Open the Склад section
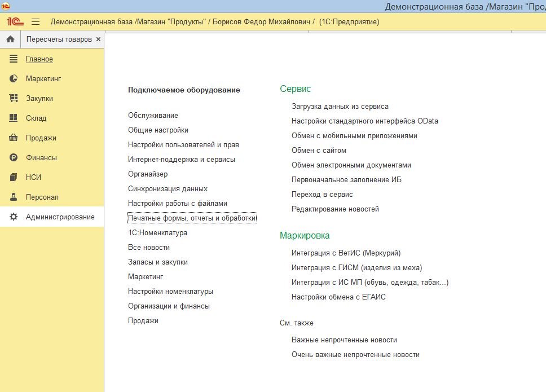The height and width of the screenshot is (392, 546). coord(36,118)
